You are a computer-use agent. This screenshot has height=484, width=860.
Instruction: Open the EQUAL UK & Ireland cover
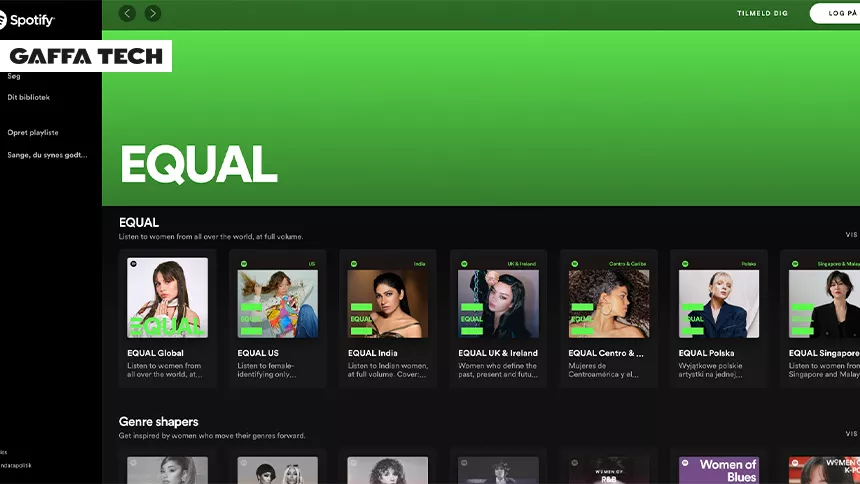(498, 297)
